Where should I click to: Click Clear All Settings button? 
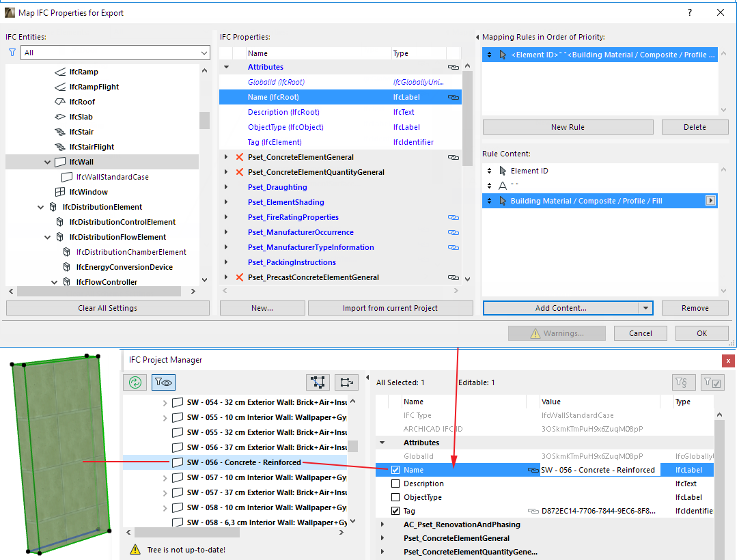(107, 308)
